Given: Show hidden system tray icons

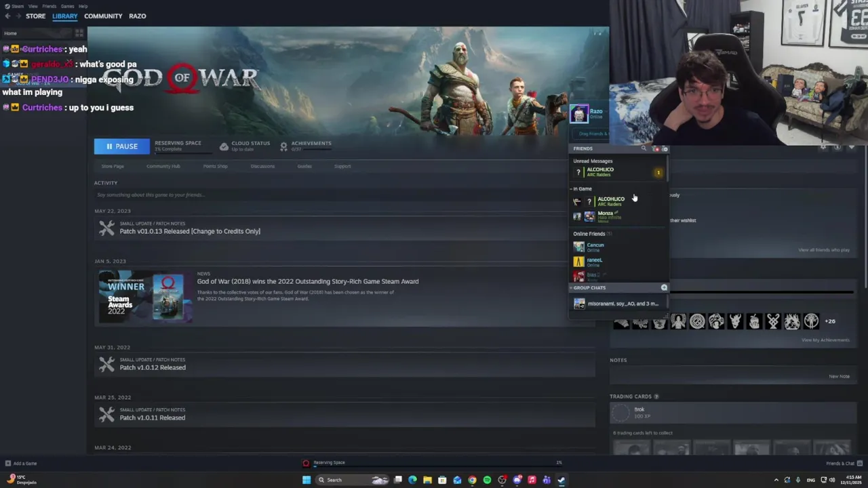Looking at the screenshot, I should pyautogui.click(x=776, y=480).
